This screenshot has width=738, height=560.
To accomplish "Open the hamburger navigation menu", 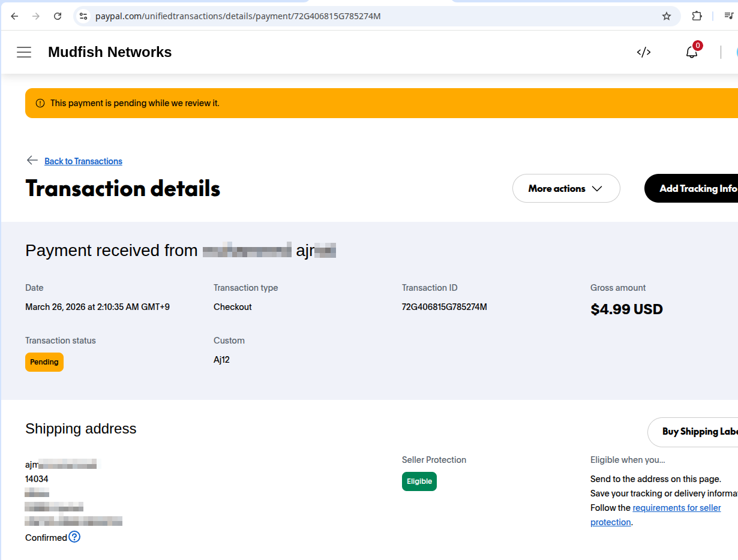I will coord(24,52).
